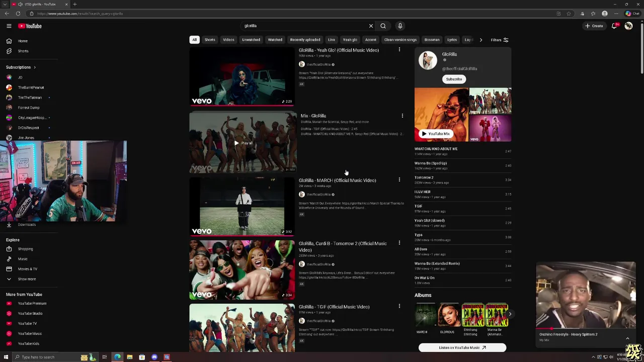Show more albums with the arrow
The width and height of the screenshot is (644, 362).
tap(510, 314)
